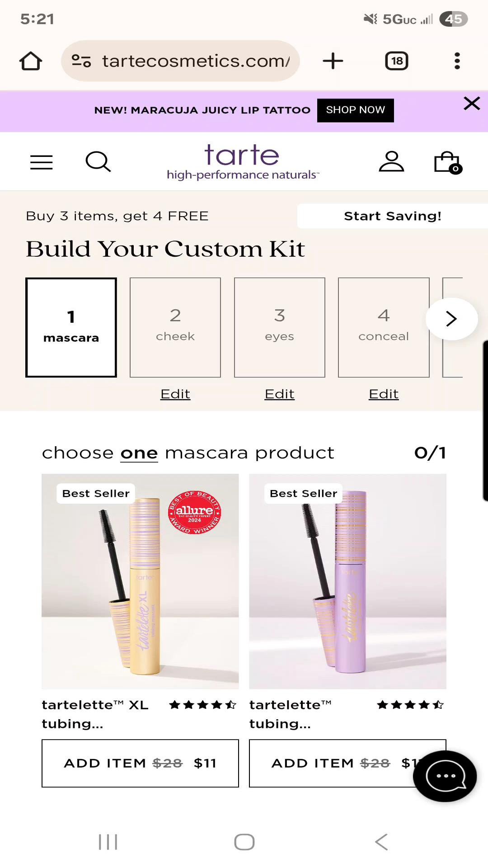Open the search icon
The height and width of the screenshot is (868, 488).
click(x=99, y=162)
